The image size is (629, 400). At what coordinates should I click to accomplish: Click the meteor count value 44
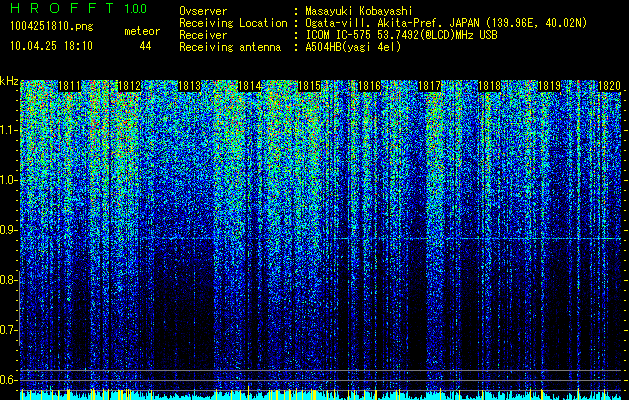coord(145,46)
